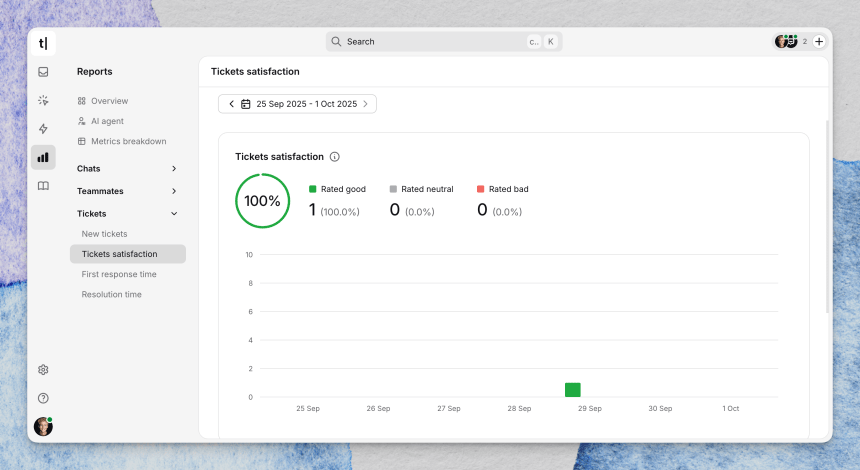Click the teammate avatars group at top right
Screen dimensions: 860x470
[786, 41]
